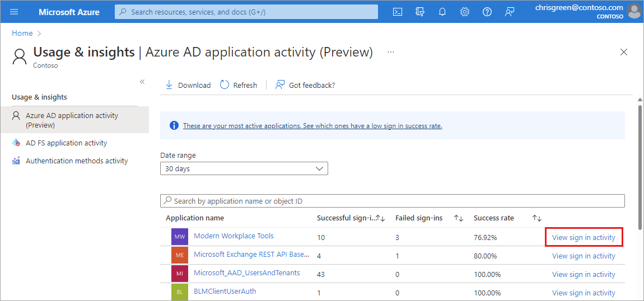Image resolution: width=644 pixels, height=301 pixels.
Task: Sort by Failed sign-ins column arrows
Action: (459, 219)
